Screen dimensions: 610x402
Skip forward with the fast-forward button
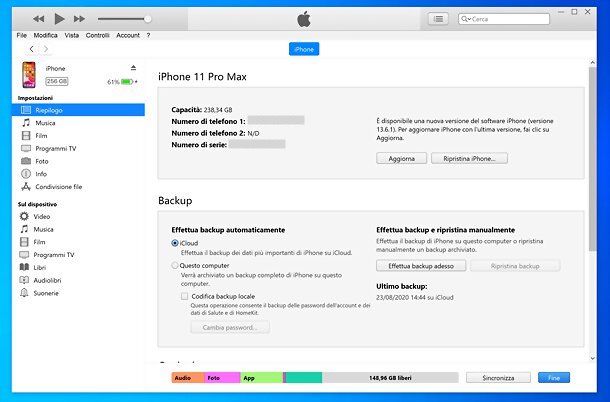click(x=79, y=19)
